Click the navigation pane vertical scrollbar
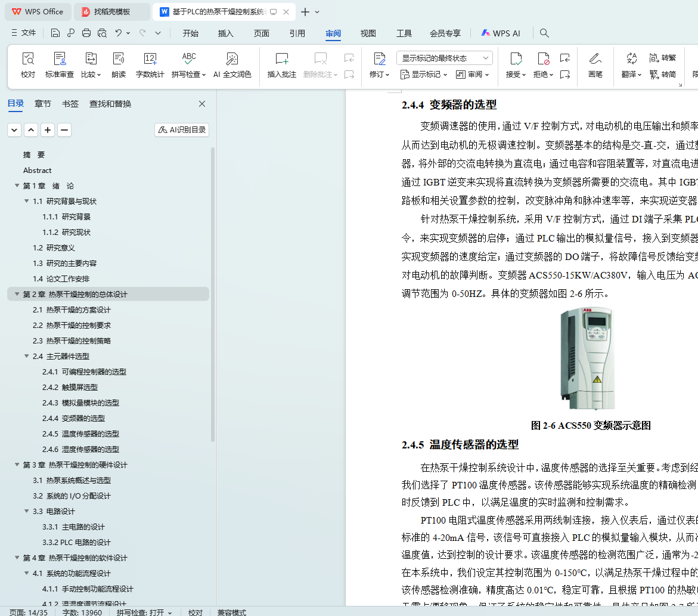Screen dimensions: 698x616 click(213, 294)
